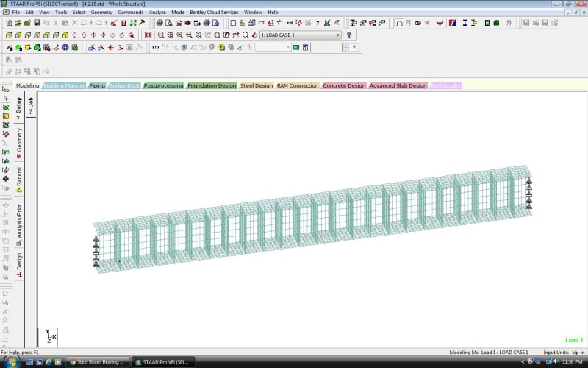Click the red and blue italic-f icon
This screenshot has width=588, height=368.
pos(452,23)
